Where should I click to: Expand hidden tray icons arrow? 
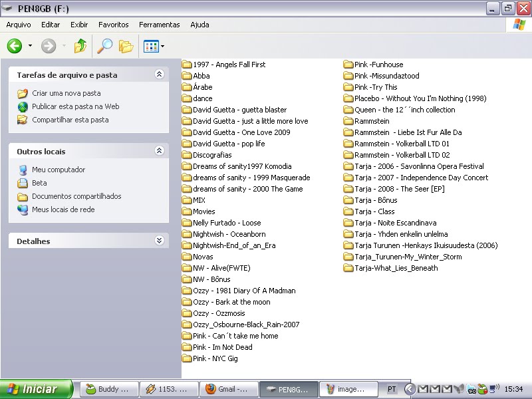pos(410,389)
